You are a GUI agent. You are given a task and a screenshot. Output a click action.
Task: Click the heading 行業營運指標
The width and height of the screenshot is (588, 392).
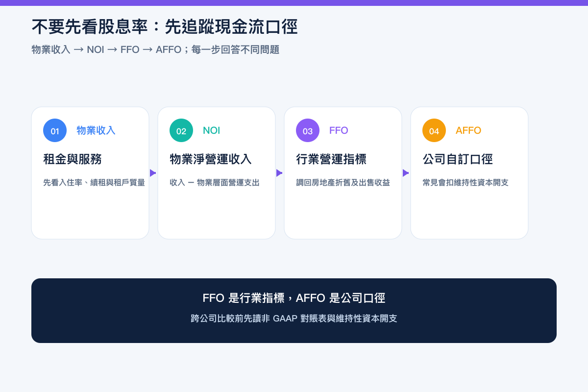pyautogui.click(x=331, y=159)
